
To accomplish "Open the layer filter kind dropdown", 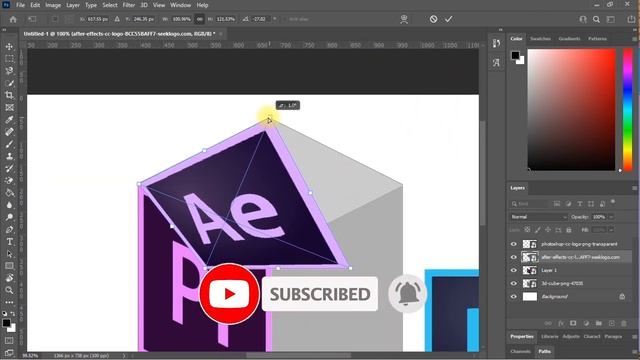I will point(530,204).
